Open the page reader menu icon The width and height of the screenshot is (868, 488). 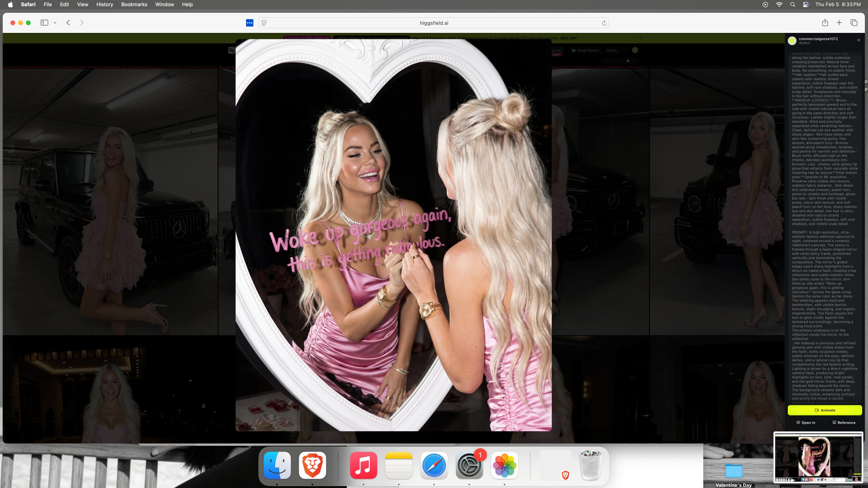(x=264, y=23)
